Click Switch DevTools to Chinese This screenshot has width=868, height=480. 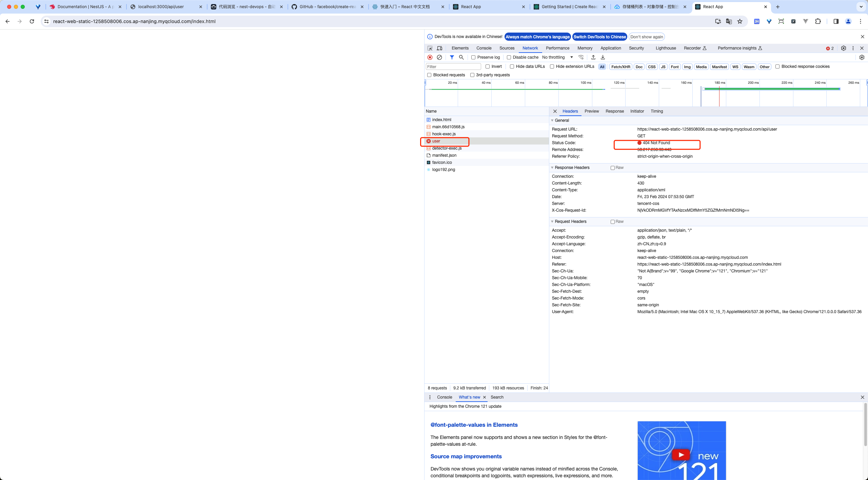(600, 37)
